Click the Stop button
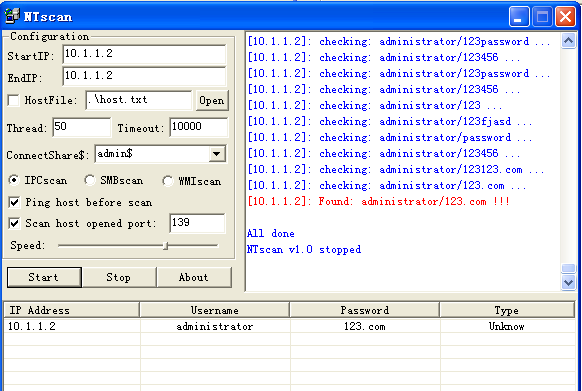 click(x=119, y=277)
